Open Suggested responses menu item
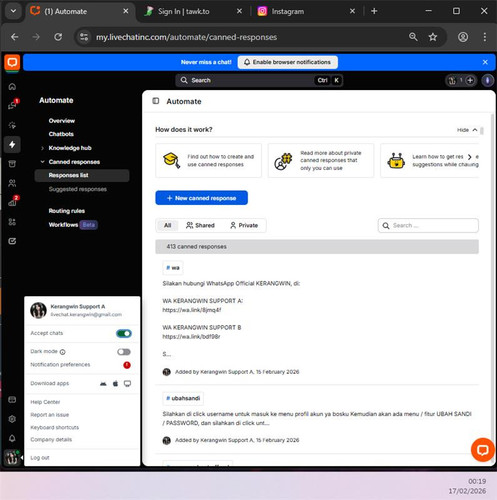The width and height of the screenshot is (497, 500). (78, 189)
